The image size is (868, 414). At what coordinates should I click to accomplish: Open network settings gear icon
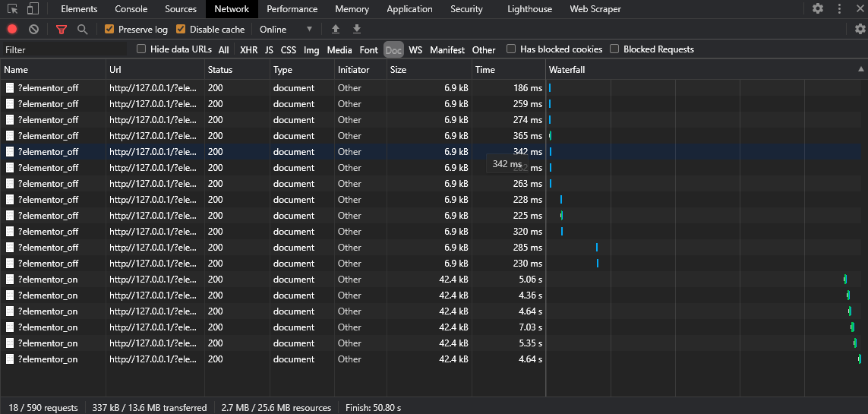pyautogui.click(x=860, y=29)
